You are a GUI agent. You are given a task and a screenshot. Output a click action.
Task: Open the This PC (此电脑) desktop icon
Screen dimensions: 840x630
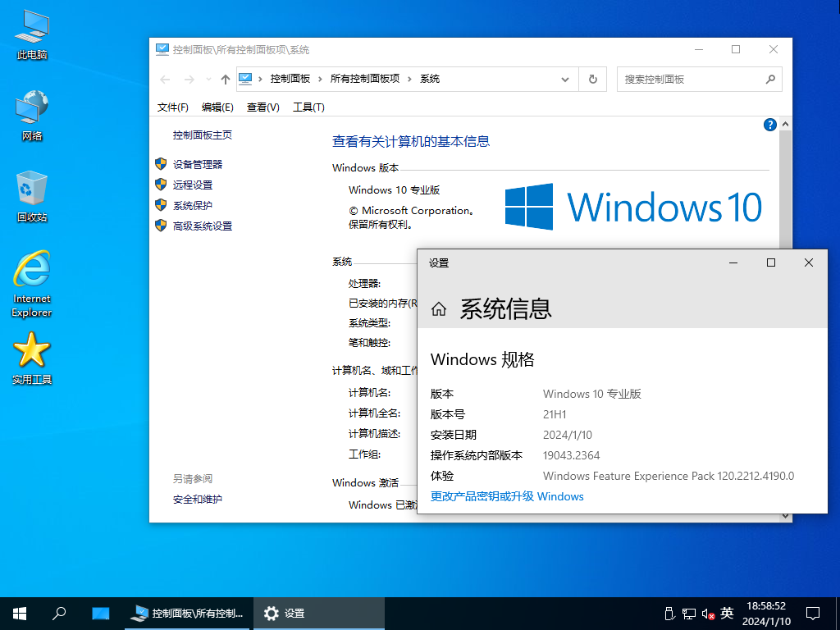pyautogui.click(x=32, y=34)
